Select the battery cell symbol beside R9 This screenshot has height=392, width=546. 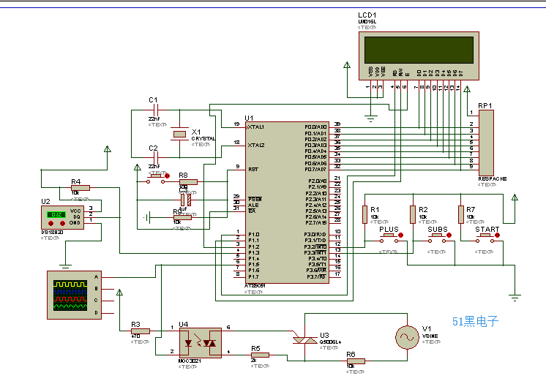click(147, 218)
